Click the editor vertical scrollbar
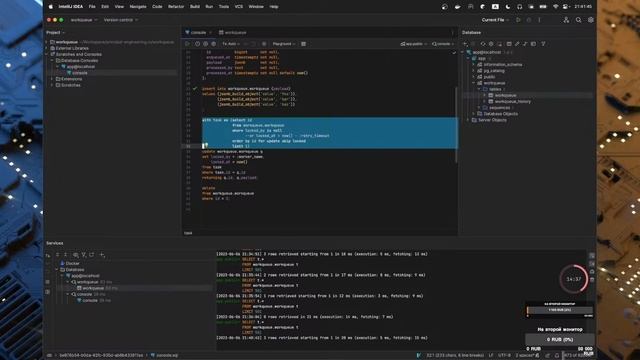Viewport: 640px width, 360px height. click(x=456, y=124)
